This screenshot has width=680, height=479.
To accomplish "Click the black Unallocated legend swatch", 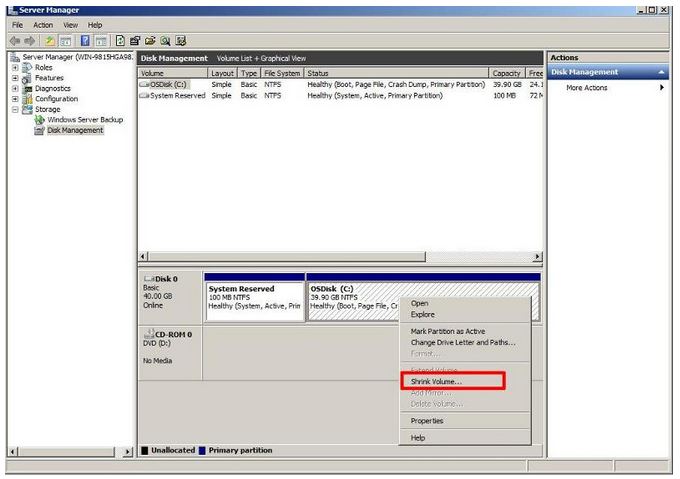I will 145,450.
